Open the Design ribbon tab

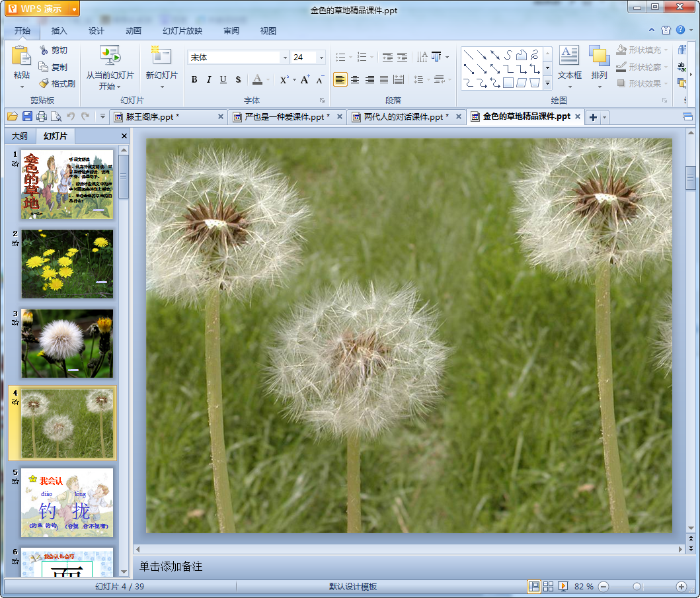click(x=96, y=31)
